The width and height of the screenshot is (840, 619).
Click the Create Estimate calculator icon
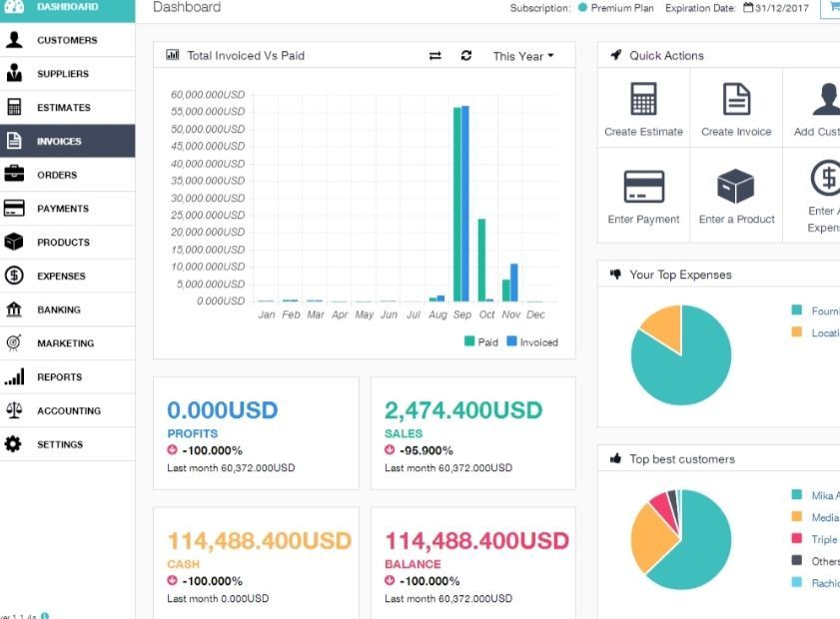(643, 99)
